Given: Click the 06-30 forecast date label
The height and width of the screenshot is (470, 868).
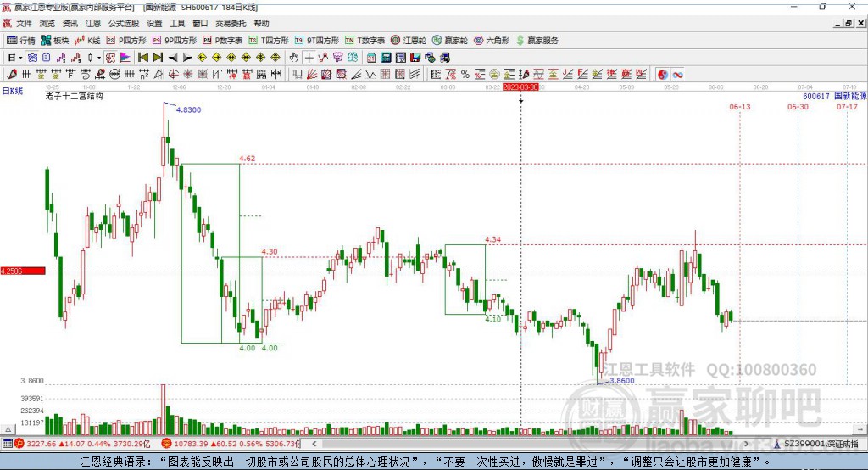Looking at the screenshot, I should pos(798,106).
